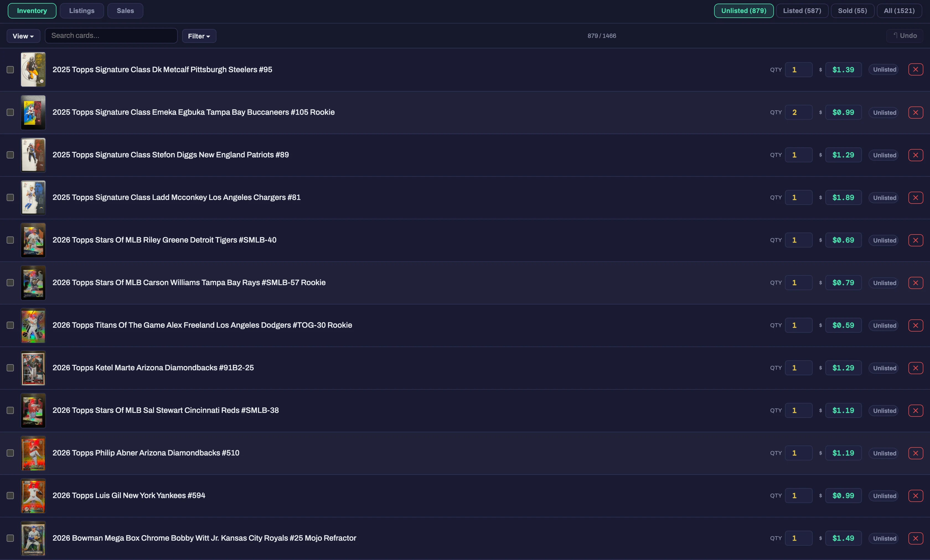Edit quantity for Emeka Egbuka card
The image size is (930, 560).
(x=799, y=112)
